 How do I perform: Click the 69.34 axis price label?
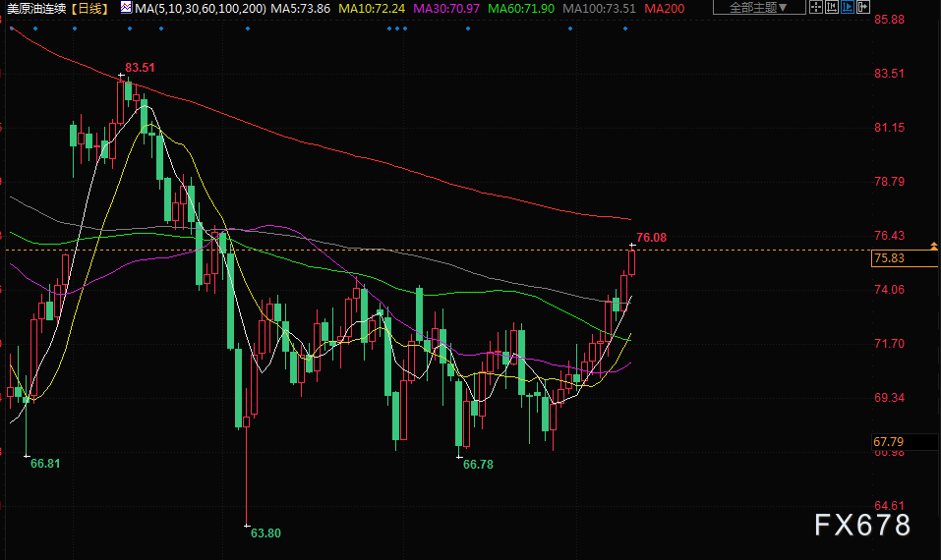click(890, 398)
